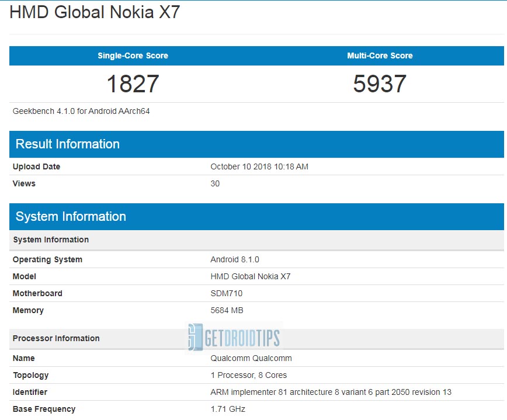Select the "Motherboard" row label
507x420 pixels.
tap(37, 293)
